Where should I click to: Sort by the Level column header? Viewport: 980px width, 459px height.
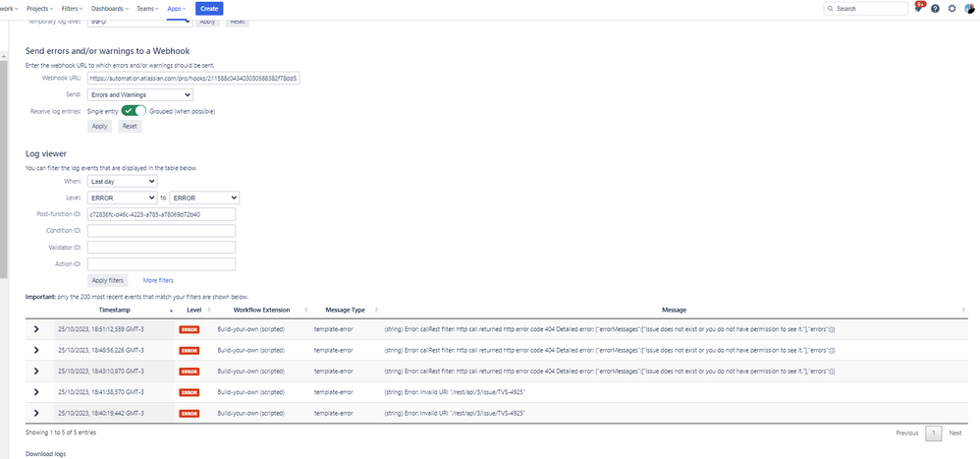193,311
